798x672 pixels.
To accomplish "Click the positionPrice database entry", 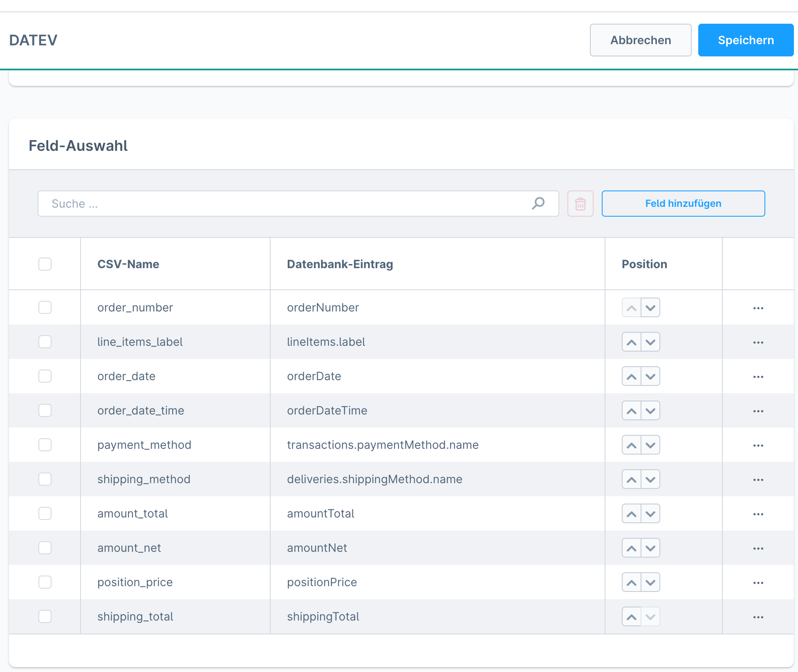I will point(322,582).
